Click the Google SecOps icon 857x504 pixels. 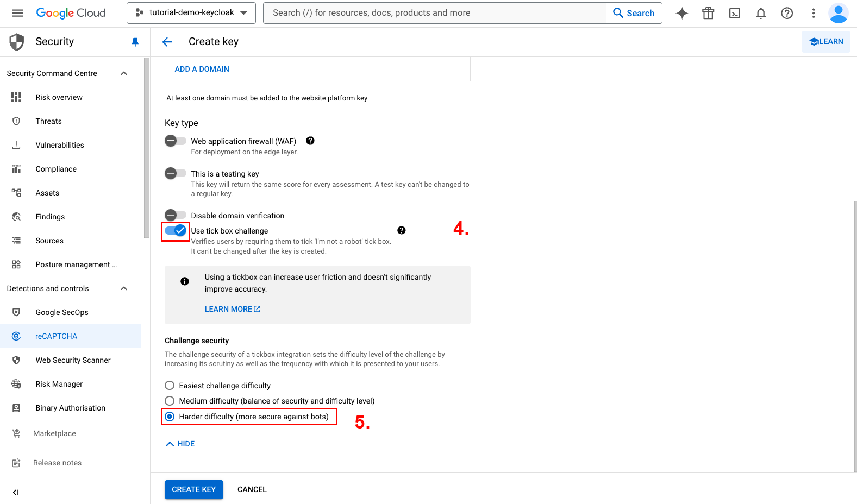16,312
